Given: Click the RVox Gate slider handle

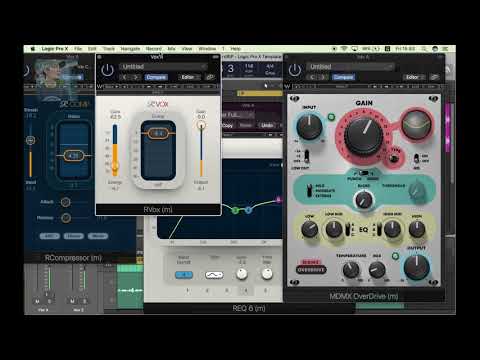Looking at the screenshot, I should pyautogui.click(x=115, y=166).
